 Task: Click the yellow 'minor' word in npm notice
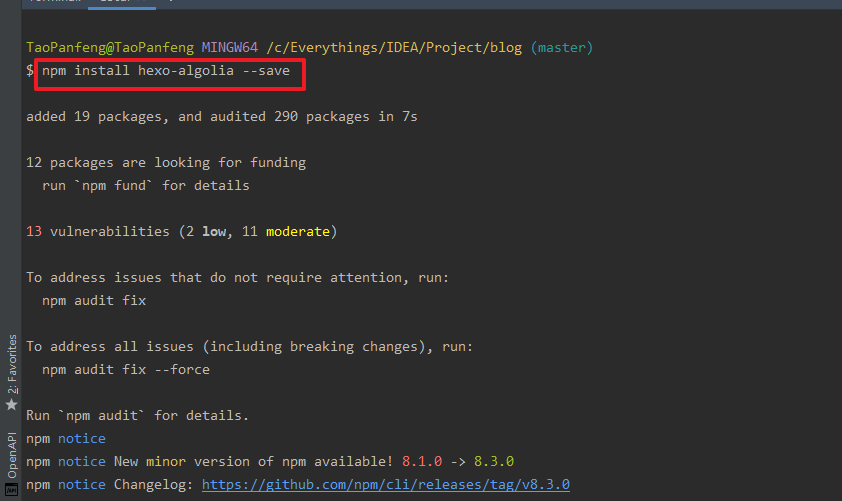point(166,461)
